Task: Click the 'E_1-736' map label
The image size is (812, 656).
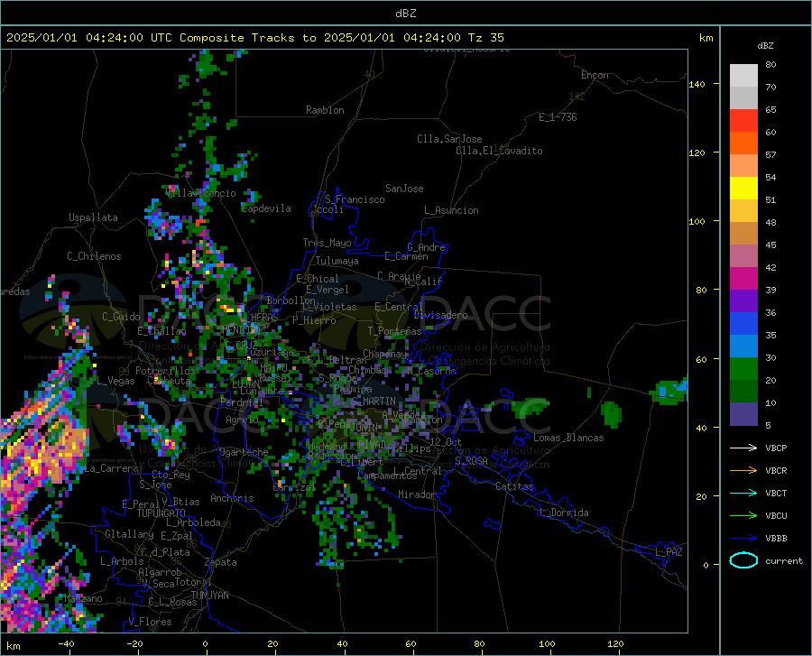Action: (558, 117)
